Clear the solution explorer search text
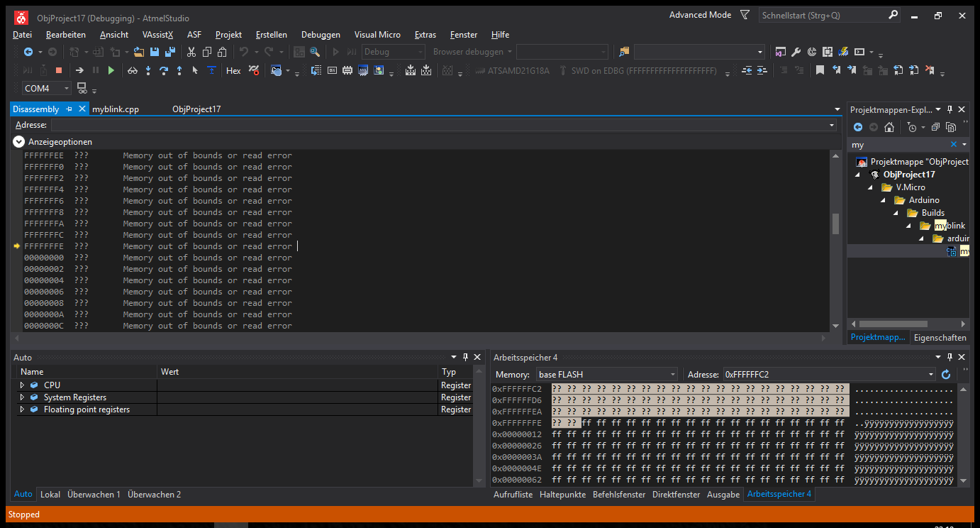The image size is (980, 528). pyautogui.click(x=953, y=144)
